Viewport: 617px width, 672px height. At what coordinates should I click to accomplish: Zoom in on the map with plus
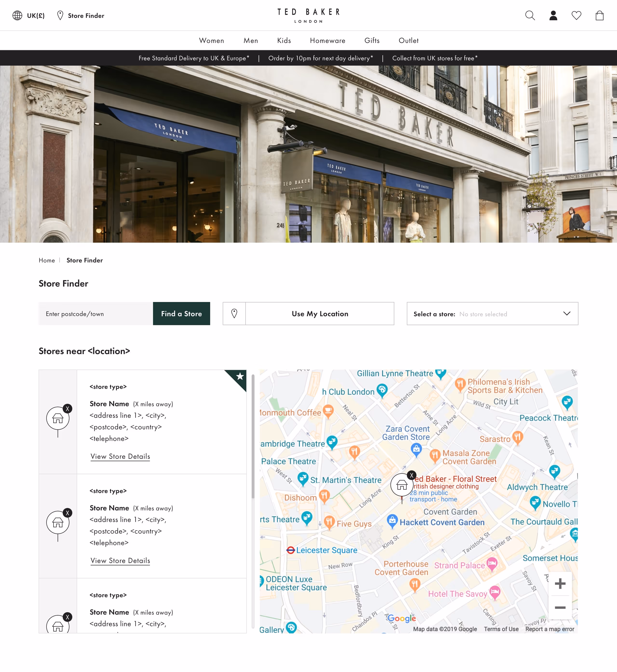560,583
